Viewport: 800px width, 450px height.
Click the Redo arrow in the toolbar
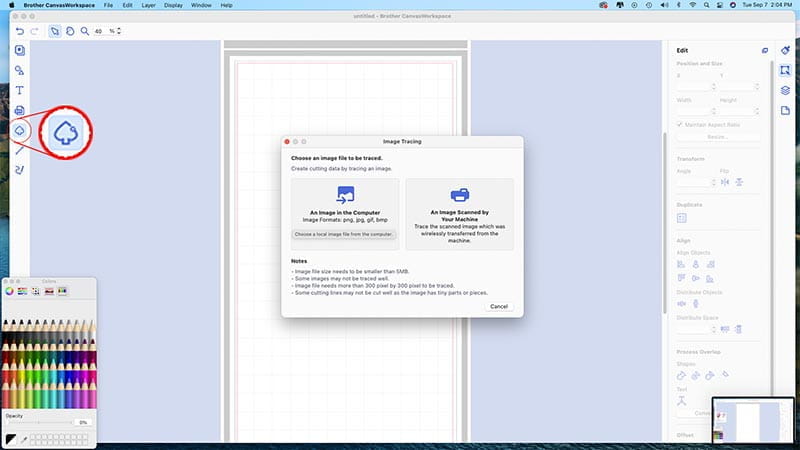pos(34,31)
